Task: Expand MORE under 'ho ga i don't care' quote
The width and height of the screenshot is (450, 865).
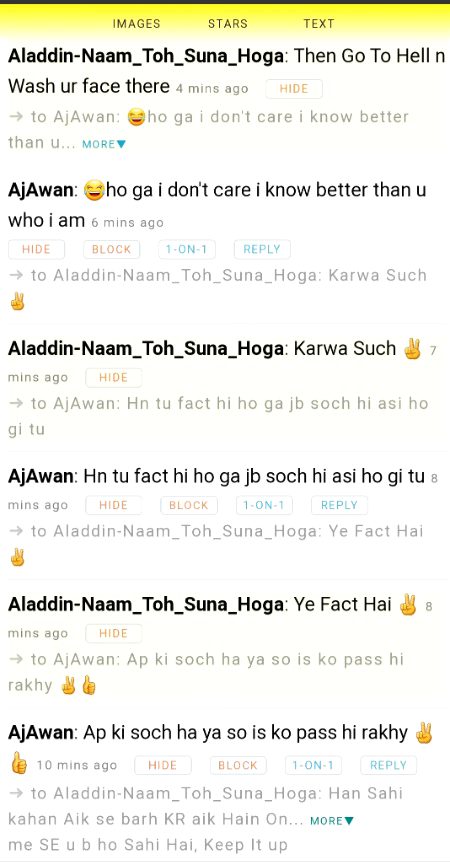Action: [x=104, y=144]
